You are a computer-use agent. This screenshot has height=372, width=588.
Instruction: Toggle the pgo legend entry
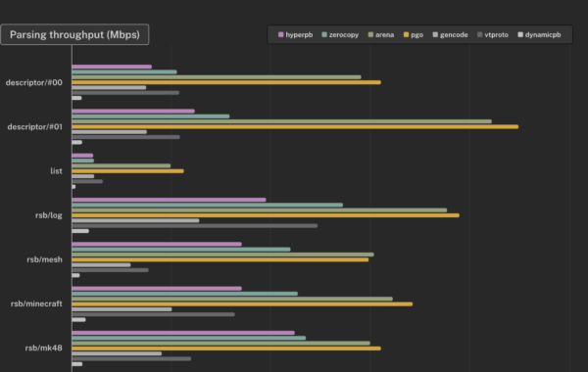[414, 35]
